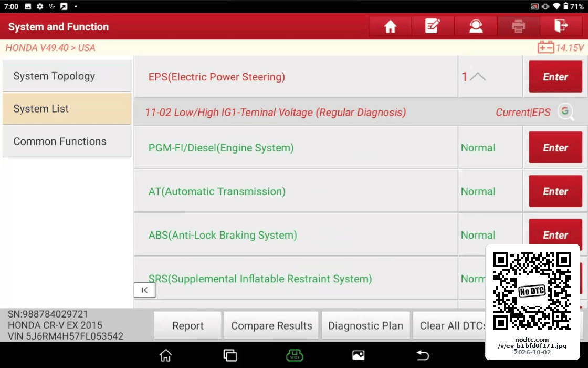Search the 11-02 code with Google icon
The width and height of the screenshot is (588, 368).
coord(566,111)
